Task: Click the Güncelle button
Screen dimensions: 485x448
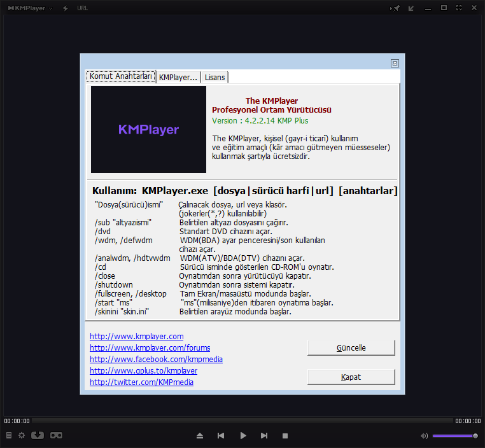Action: coord(351,348)
